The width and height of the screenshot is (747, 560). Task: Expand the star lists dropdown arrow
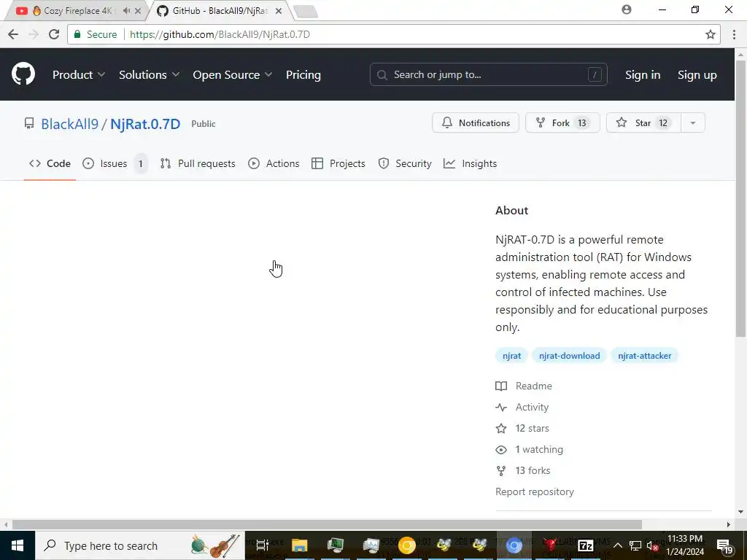point(693,122)
